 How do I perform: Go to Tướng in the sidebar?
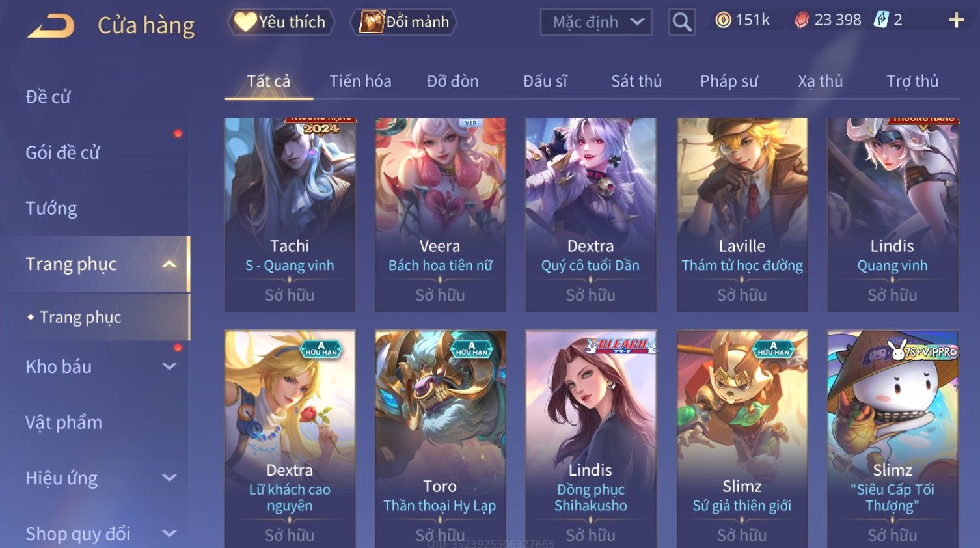tap(51, 208)
